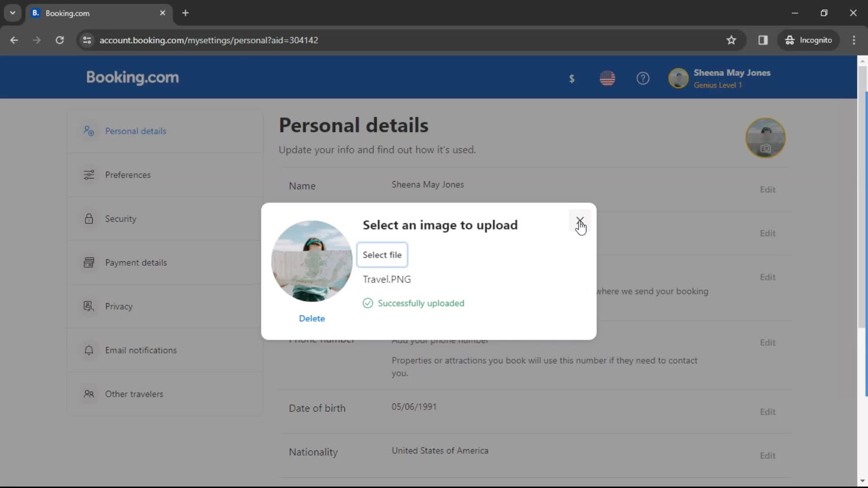Click the Preferences sliders icon
The image size is (868, 488).
89,175
